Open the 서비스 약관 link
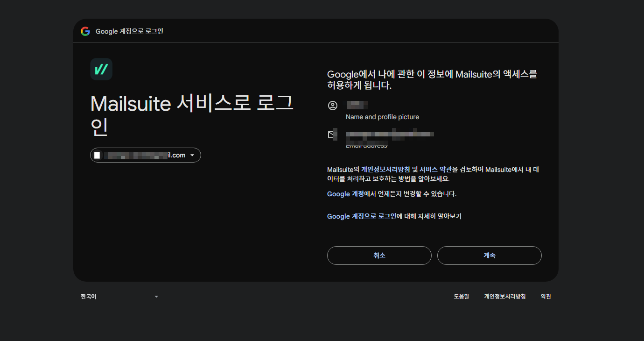The width and height of the screenshot is (644, 341). click(x=435, y=170)
